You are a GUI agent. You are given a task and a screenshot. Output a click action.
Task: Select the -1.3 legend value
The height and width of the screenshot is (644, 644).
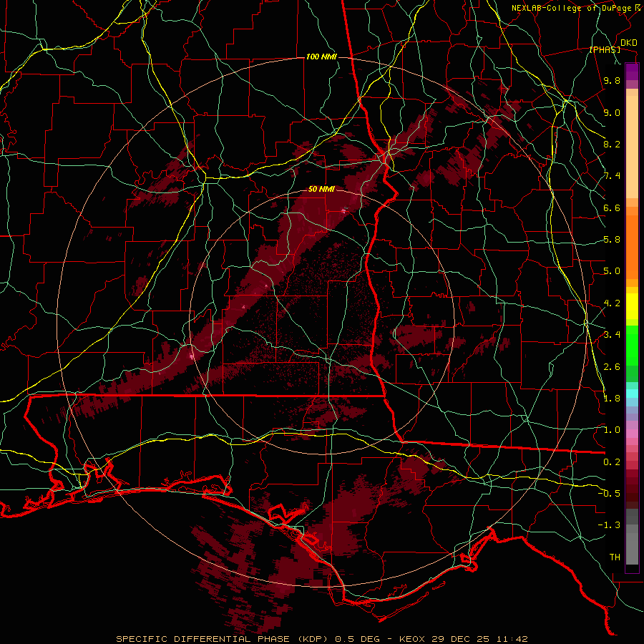[609, 525]
